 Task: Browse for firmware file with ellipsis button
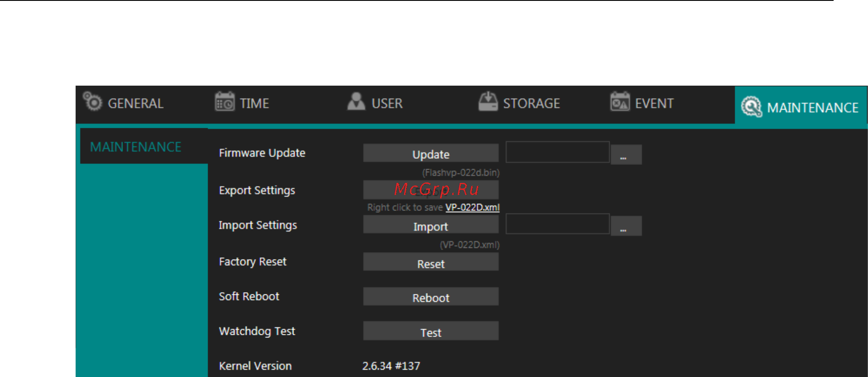[x=626, y=155]
